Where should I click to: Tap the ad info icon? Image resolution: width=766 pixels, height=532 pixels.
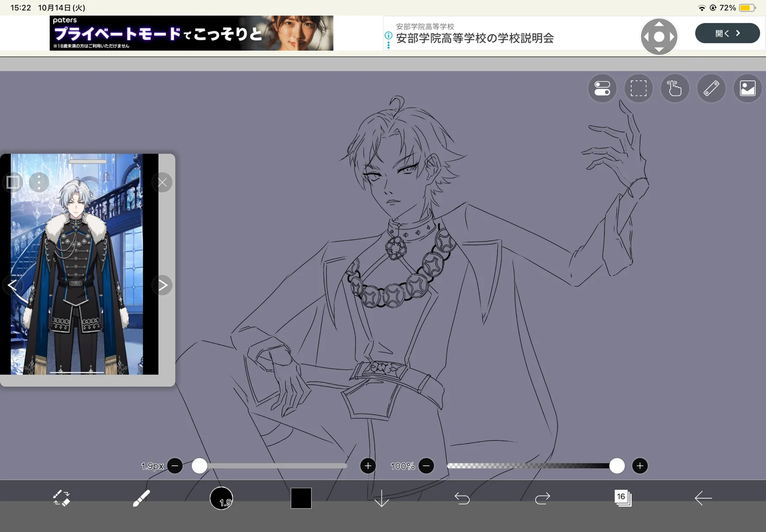click(388, 35)
